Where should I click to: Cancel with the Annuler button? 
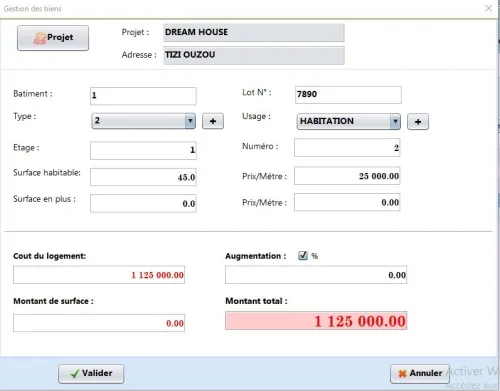tap(420, 374)
